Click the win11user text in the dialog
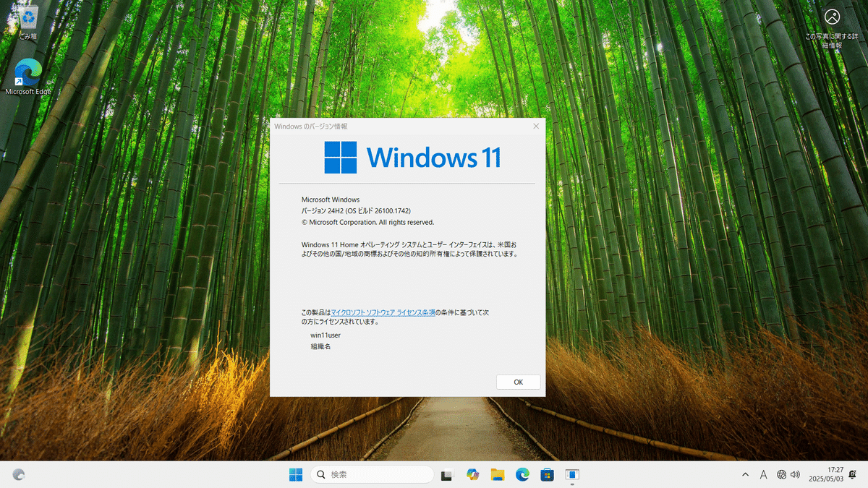 coord(325,335)
